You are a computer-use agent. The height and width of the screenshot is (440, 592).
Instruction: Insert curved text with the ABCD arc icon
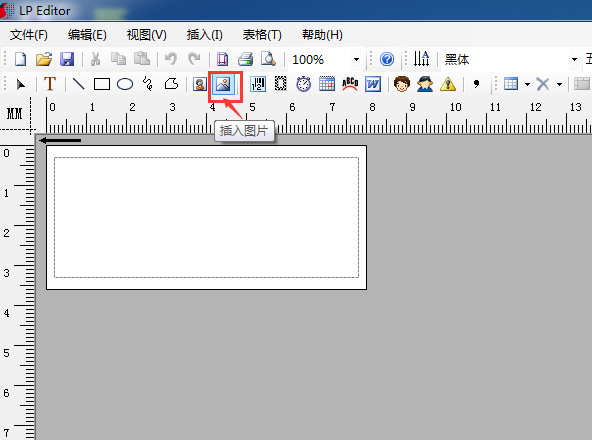[350, 84]
